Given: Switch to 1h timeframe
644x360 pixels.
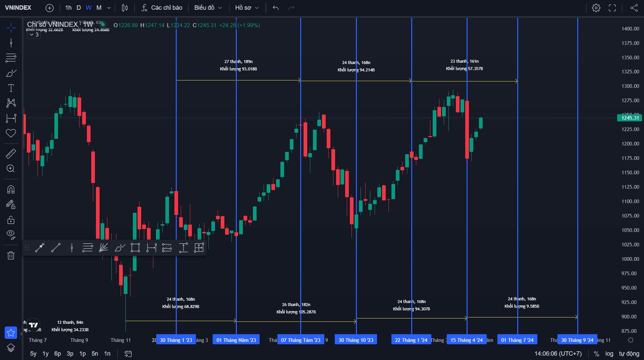Looking at the screenshot, I should tap(68, 8).
